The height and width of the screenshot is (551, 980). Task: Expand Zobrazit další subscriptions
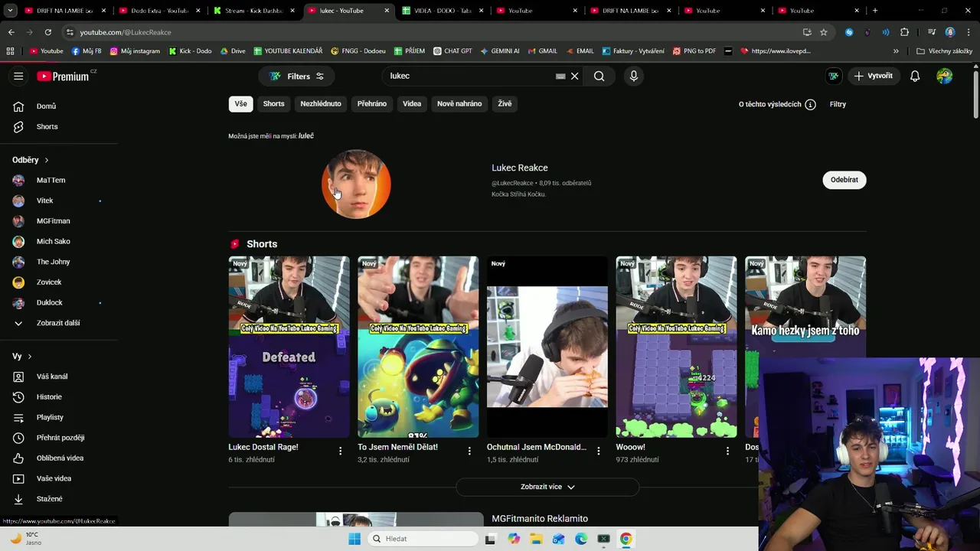click(59, 323)
